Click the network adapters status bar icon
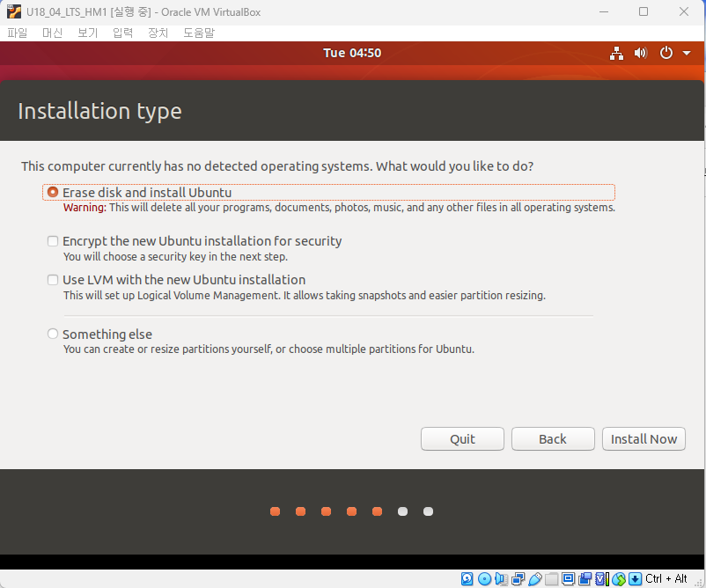Viewport: 706px width, 588px height. click(x=518, y=578)
